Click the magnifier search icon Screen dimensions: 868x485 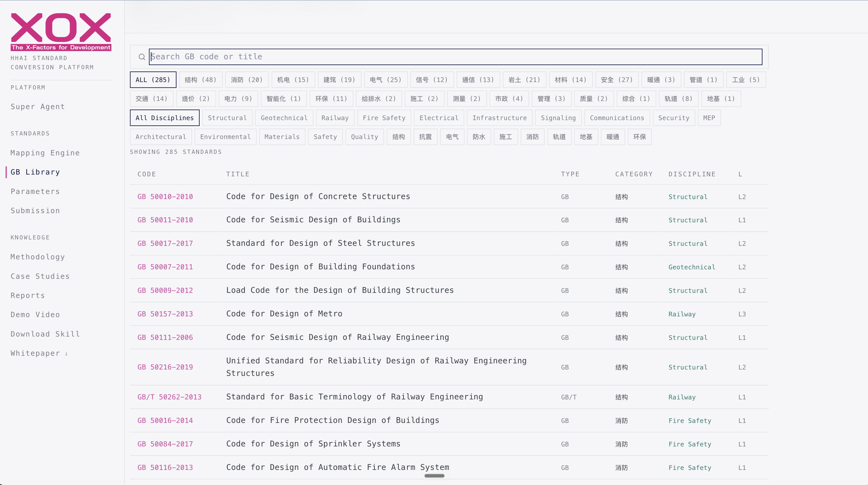tap(142, 57)
